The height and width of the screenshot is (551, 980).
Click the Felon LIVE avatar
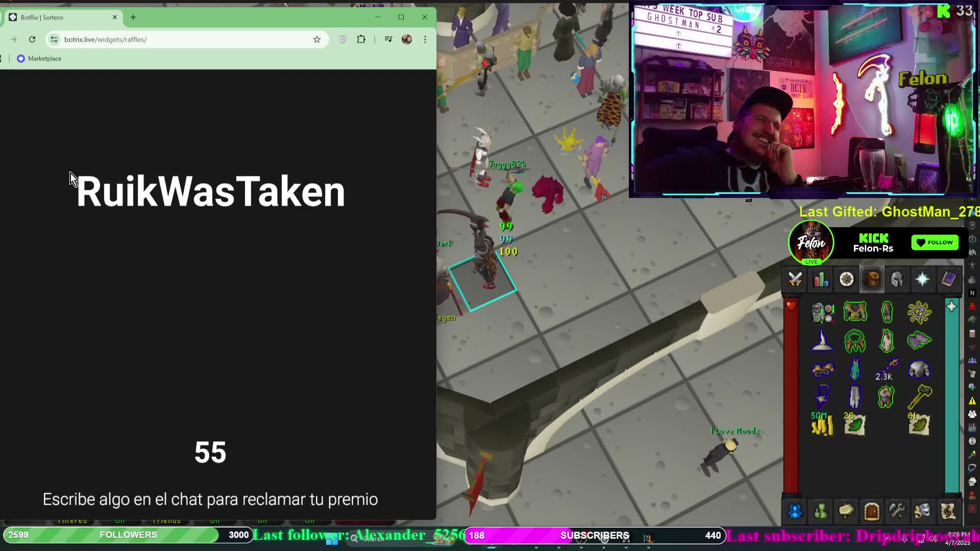click(x=811, y=243)
